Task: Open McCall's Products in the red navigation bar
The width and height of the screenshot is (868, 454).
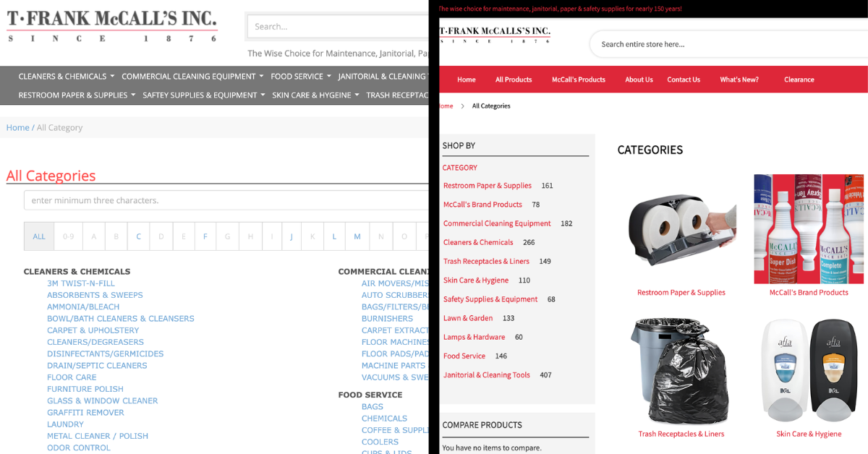Action: pos(579,80)
